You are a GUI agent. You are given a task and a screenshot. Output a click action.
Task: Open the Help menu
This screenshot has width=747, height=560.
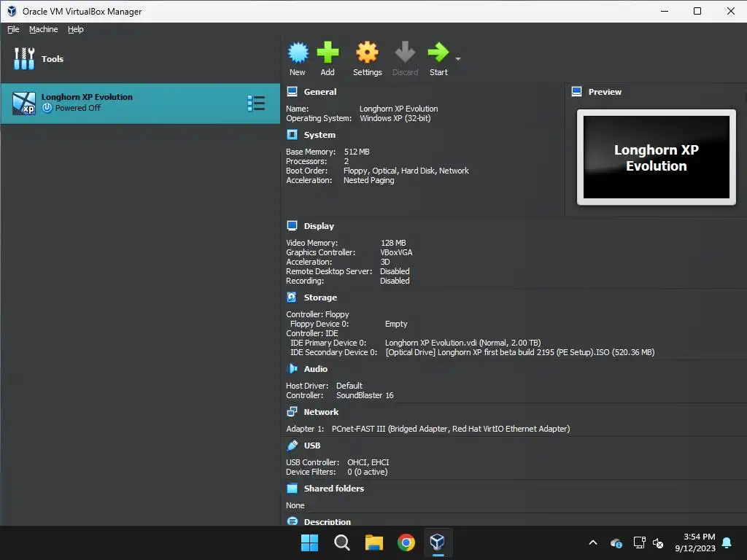75,29
